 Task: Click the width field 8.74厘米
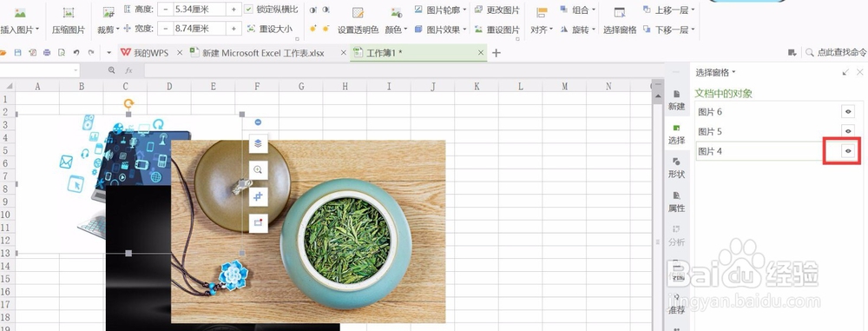200,29
